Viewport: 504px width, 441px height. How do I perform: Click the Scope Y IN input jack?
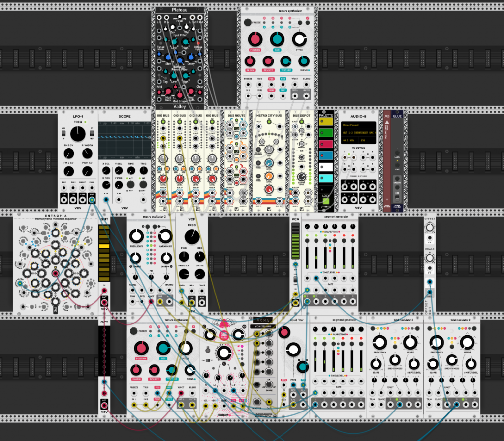(x=119, y=200)
